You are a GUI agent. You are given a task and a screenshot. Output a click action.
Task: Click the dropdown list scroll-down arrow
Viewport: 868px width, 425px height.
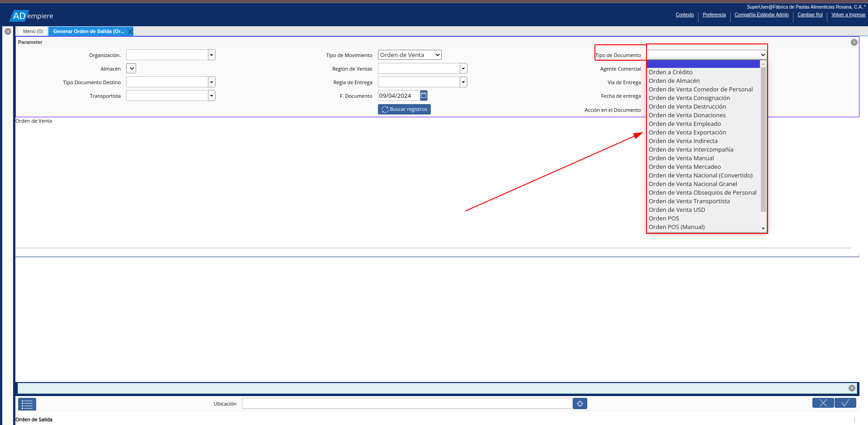(763, 229)
